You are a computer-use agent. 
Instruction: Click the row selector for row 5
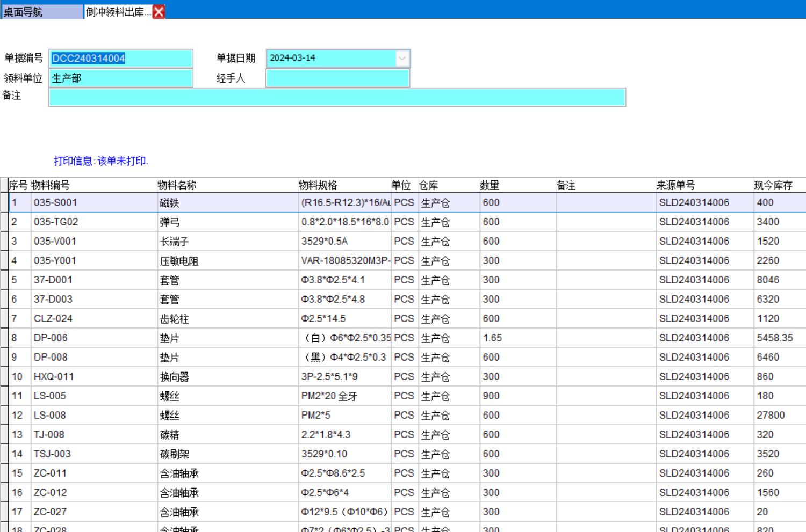click(x=4, y=280)
